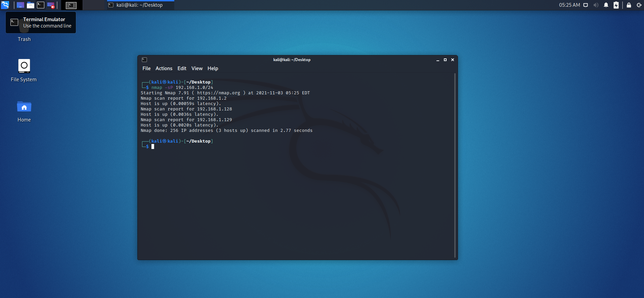Open notifications bell in the panel
Image resolution: width=644 pixels, height=298 pixels.
tap(606, 5)
